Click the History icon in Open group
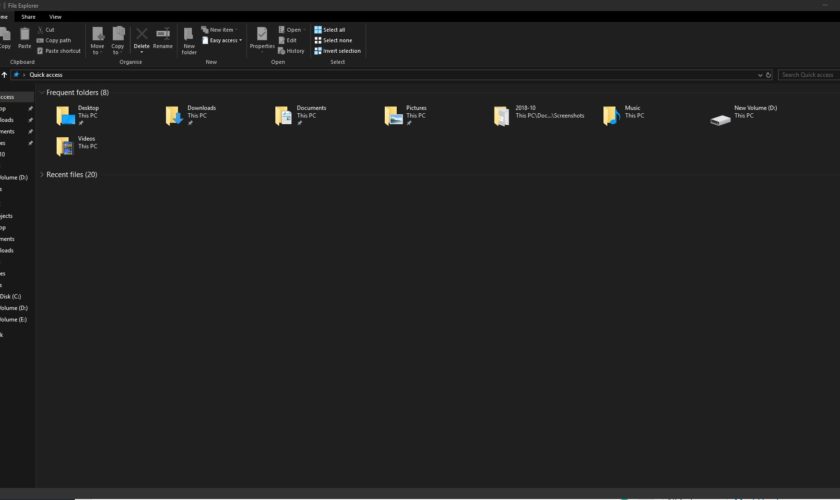Screen dimensions: 840x500 pos(291,51)
